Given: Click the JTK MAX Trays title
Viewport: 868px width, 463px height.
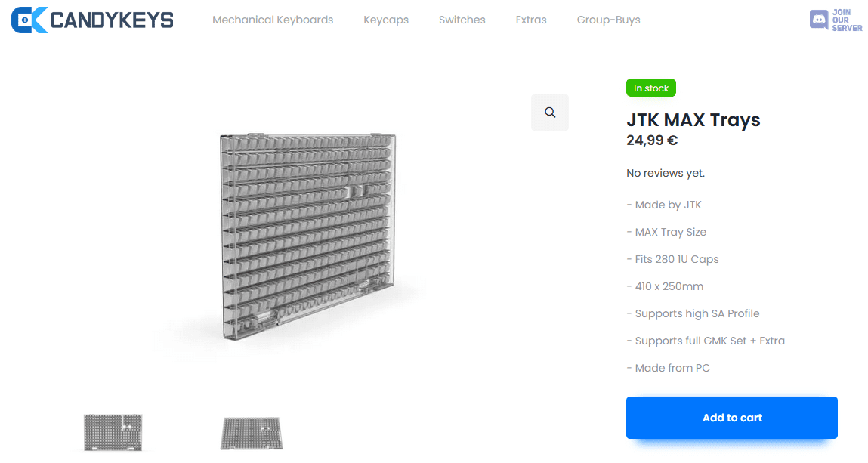Looking at the screenshot, I should pos(693,119).
